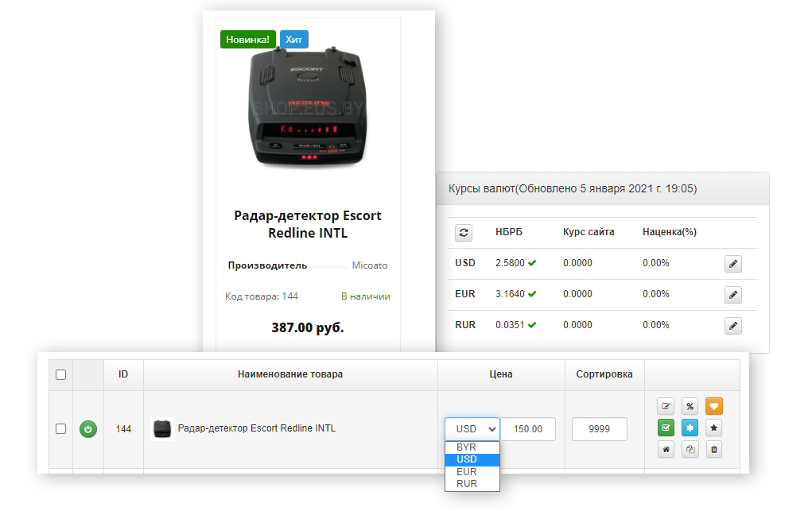Choose the highlighted USD option in the list
This screenshot has width=812, height=511.
coord(472,459)
